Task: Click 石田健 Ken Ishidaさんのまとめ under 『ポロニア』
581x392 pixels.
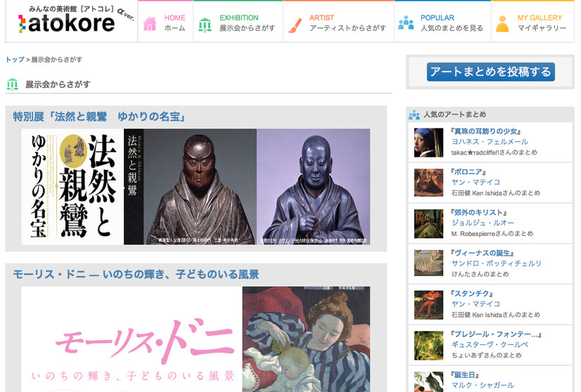Action: (495, 193)
